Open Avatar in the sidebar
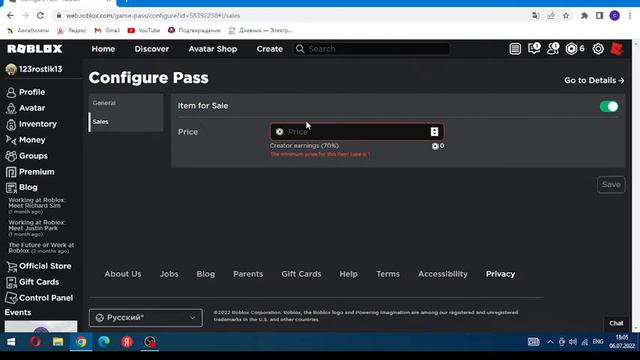640x360 pixels. click(25, 108)
